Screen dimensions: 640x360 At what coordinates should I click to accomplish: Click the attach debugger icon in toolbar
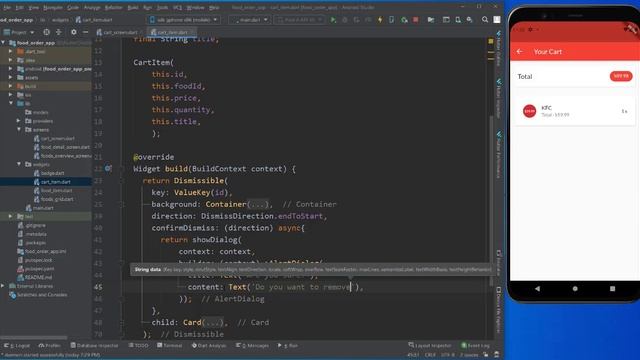(404, 20)
